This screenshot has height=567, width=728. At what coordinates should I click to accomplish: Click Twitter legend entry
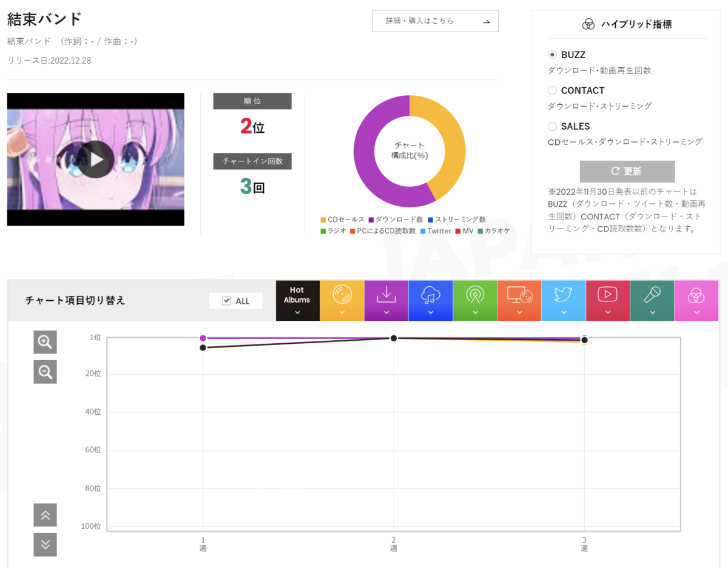pyautogui.click(x=436, y=231)
